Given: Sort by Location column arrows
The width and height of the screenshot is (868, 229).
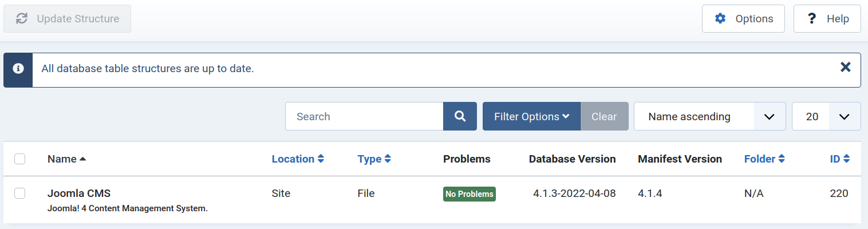Looking at the screenshot, I should point(321,159).
